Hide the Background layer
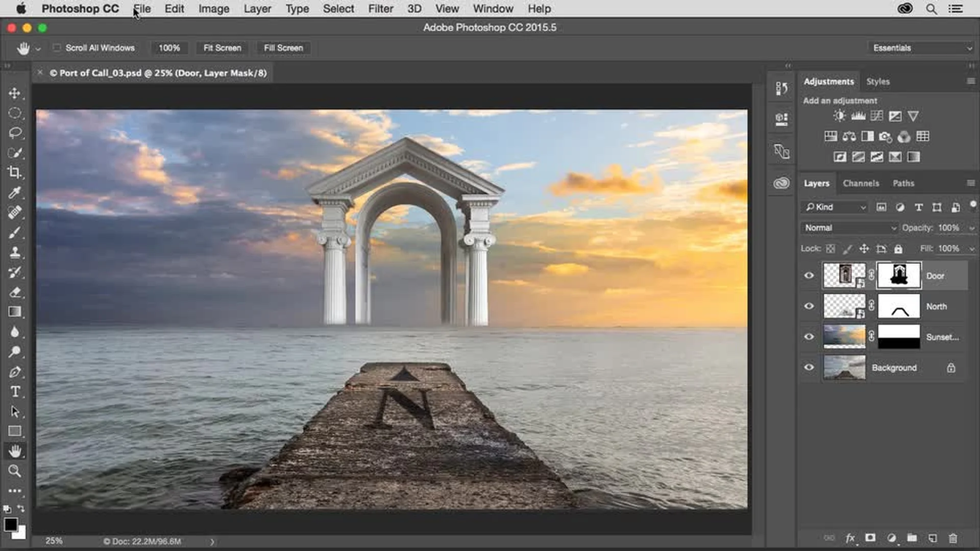980x551 pixels. (x=809, y=367)
